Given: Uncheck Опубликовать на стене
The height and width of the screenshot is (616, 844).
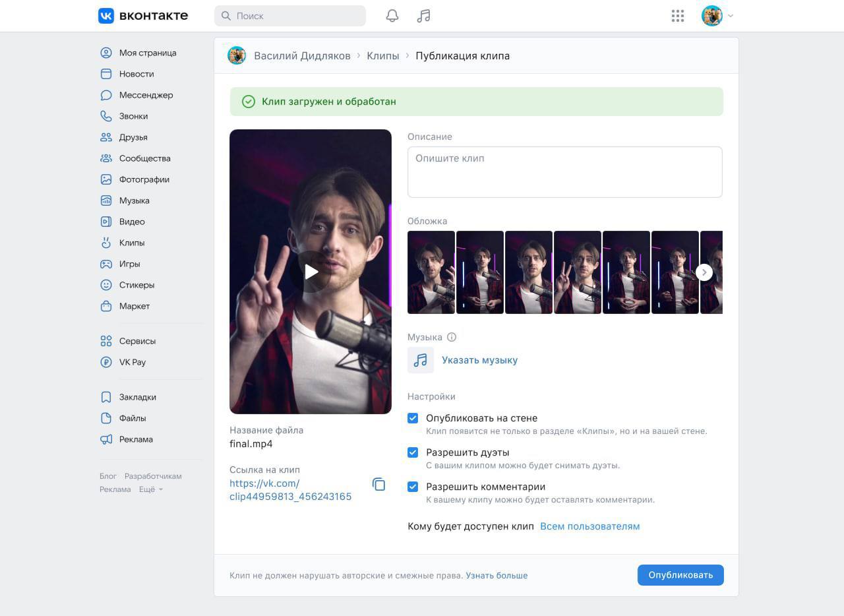Looking at the screenshot, I should point(413,418).
